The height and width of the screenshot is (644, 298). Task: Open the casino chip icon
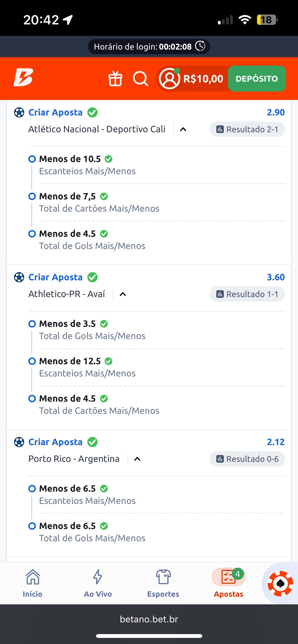(280, 584)
